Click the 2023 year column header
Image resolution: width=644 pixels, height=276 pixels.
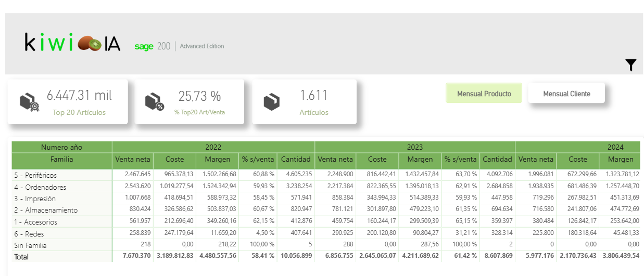[x=414, y=147]
